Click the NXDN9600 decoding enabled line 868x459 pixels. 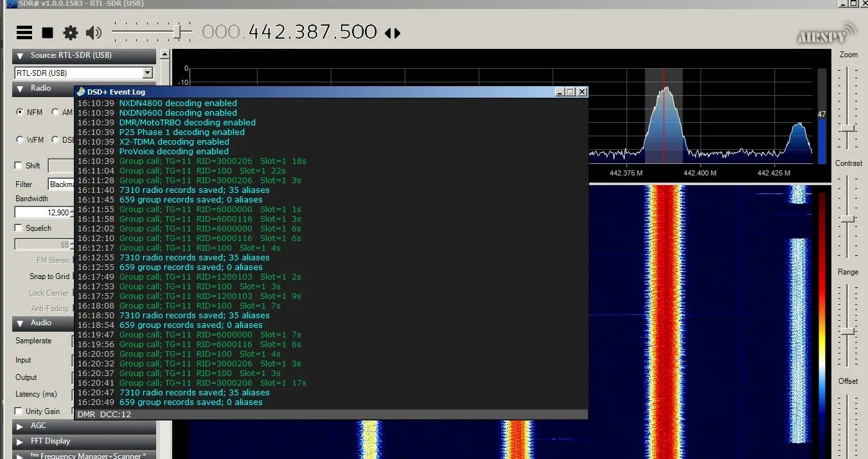tap(178, 113)
